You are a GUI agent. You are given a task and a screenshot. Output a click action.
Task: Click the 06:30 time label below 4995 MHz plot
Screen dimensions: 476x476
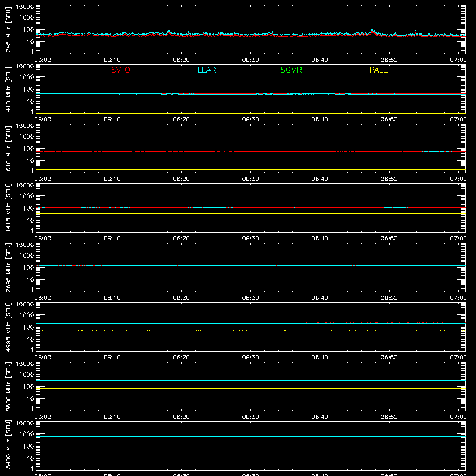(x=250, y=358)
